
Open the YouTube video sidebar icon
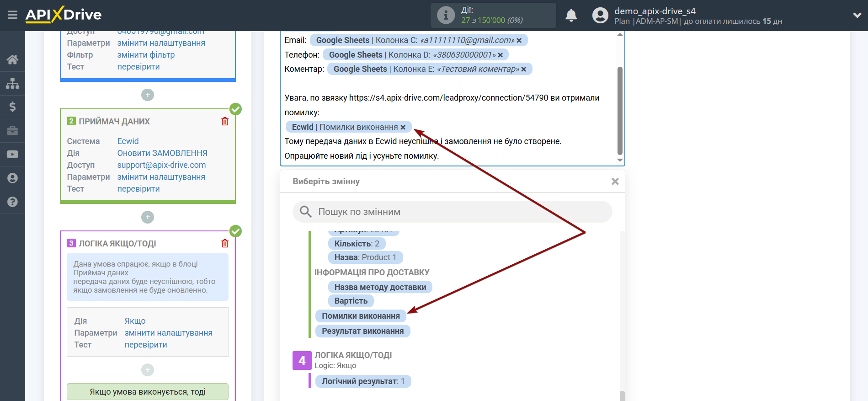[12, 155]
